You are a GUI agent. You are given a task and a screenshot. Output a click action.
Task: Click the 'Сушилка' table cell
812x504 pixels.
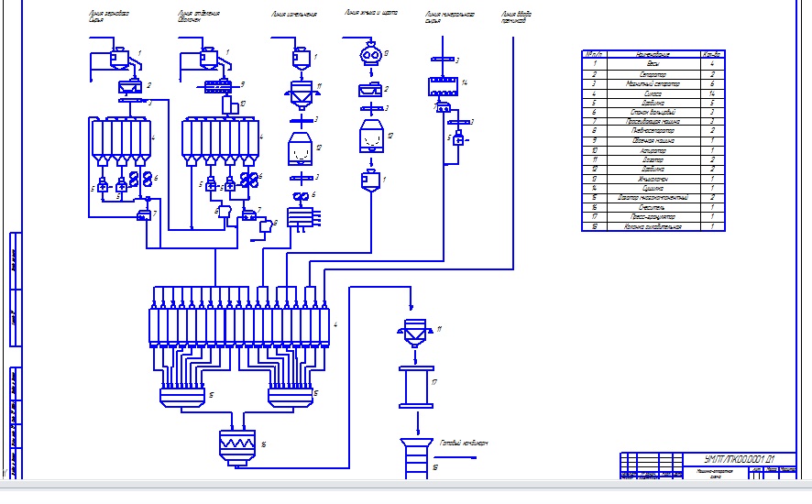[653, 188]
